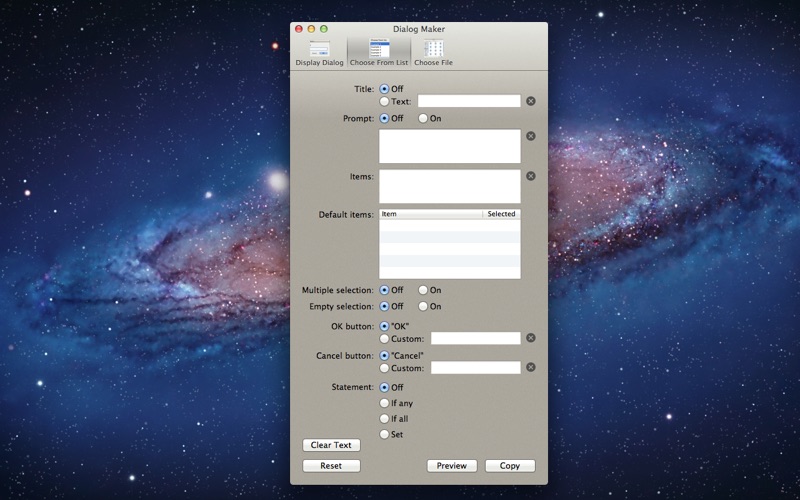Select the Choose From List toolbar icon

coord(379,53)
